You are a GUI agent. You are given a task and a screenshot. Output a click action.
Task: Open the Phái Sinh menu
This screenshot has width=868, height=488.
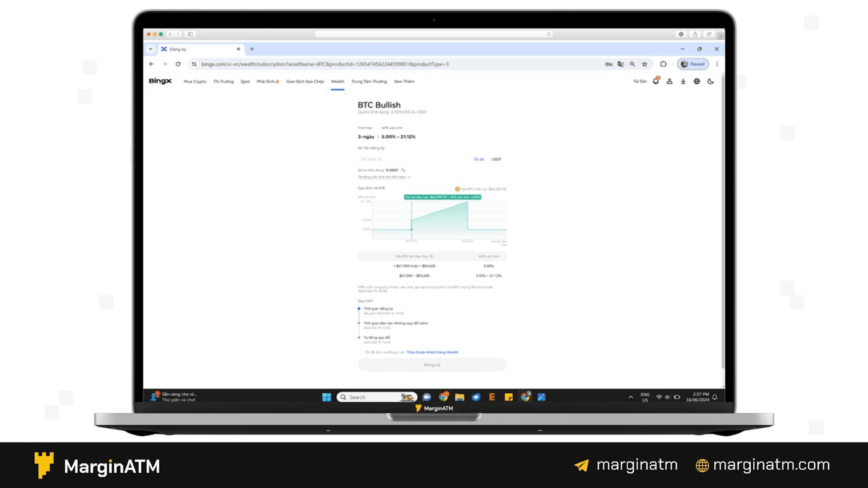[268, 82]
